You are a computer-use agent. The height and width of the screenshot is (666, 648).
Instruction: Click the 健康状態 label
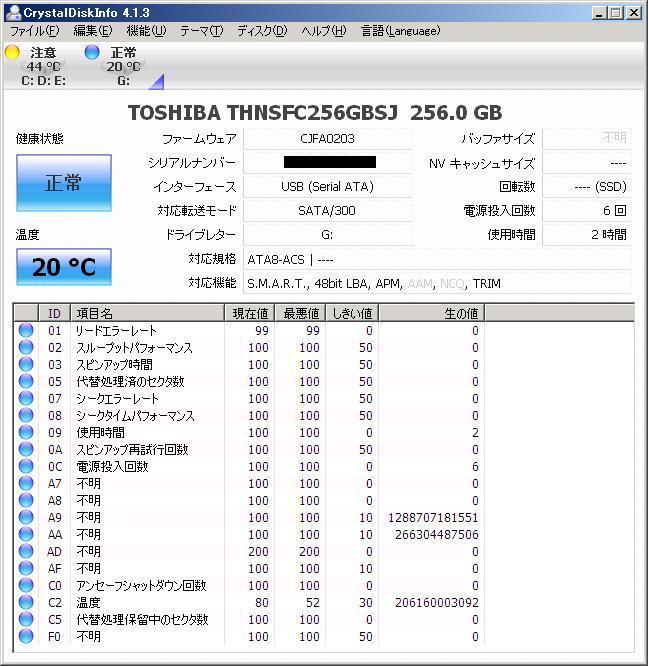tap(39, 138)
